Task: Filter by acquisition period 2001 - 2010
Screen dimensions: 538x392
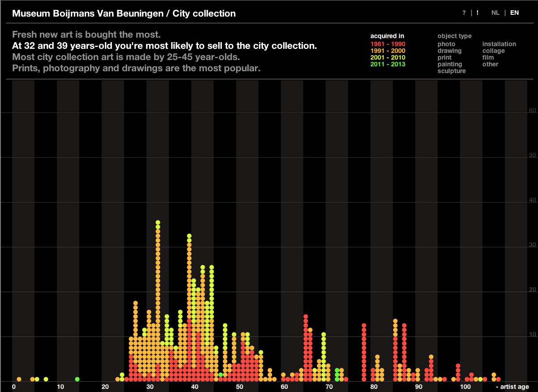Action: 388,57
